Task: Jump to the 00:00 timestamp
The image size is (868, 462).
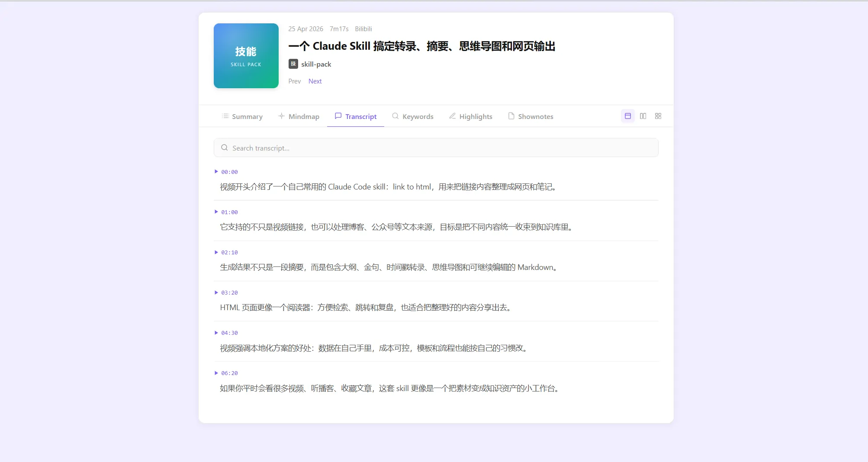Action: tap(229, 172)
